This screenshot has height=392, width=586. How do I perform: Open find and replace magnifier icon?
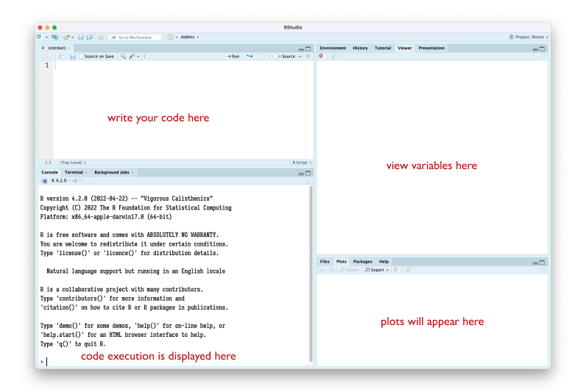(x=123, y=57)
